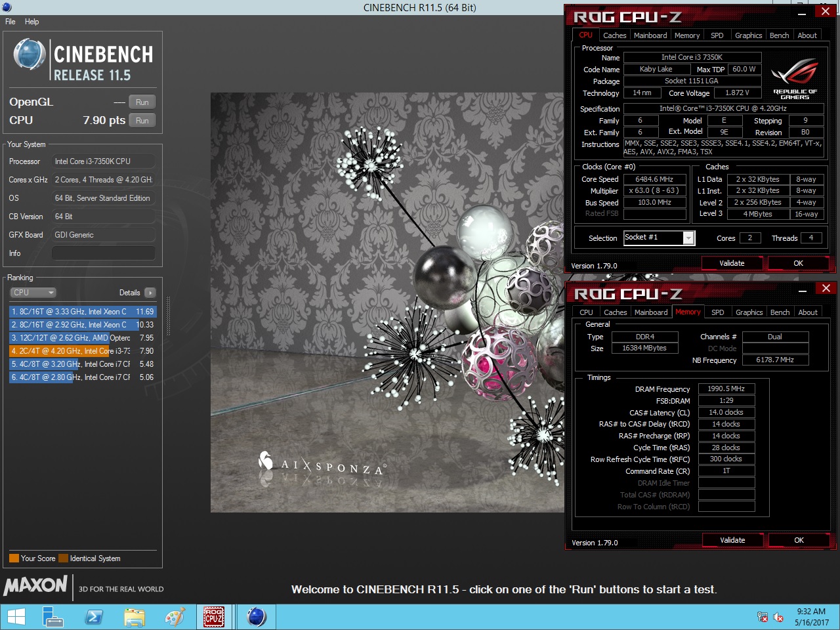Viewport: 840px width, 630px height.
Task: Click the DRAM Frequency 1990.5 MHz value
Action: click(x=726, y=388)
